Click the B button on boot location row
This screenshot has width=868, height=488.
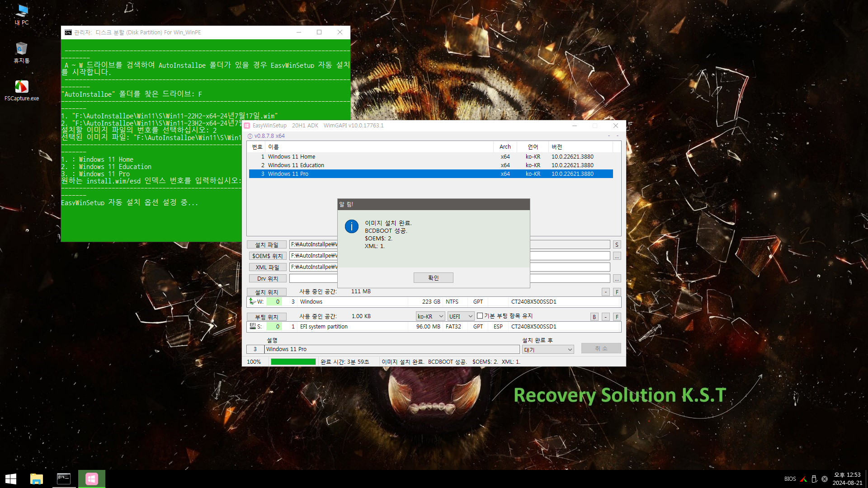594,317
